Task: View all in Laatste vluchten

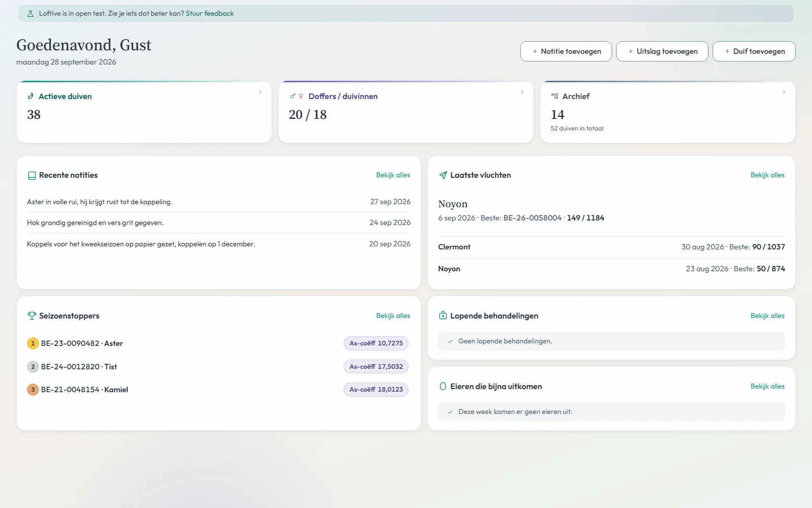Action: 767,175
